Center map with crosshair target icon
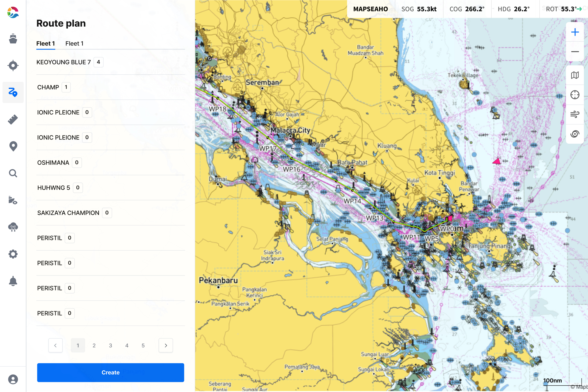 (575, 95)
